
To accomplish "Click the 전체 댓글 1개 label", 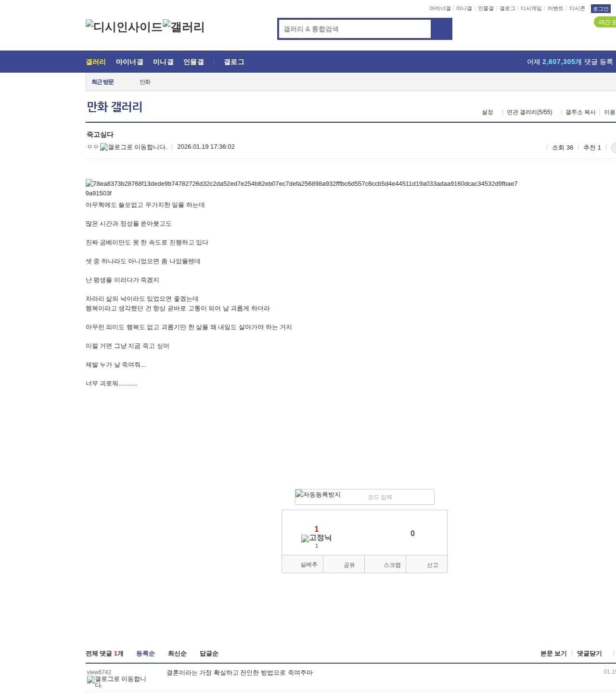I will (104, 654).
